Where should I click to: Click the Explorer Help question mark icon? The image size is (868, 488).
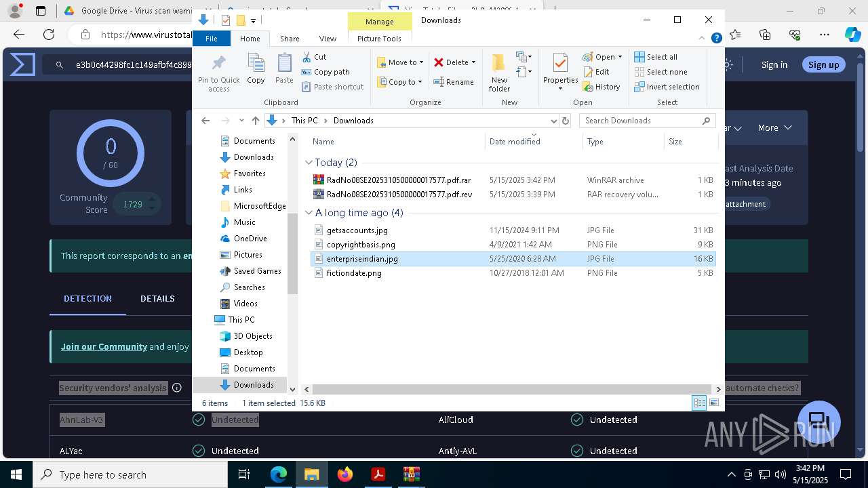point(716,39)
